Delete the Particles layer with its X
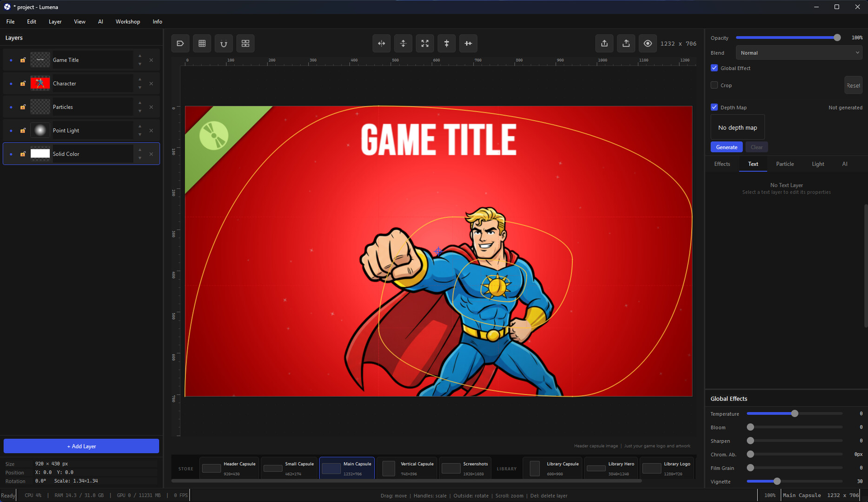This screenshot has height=502, width=868. [x=151, y=107]
